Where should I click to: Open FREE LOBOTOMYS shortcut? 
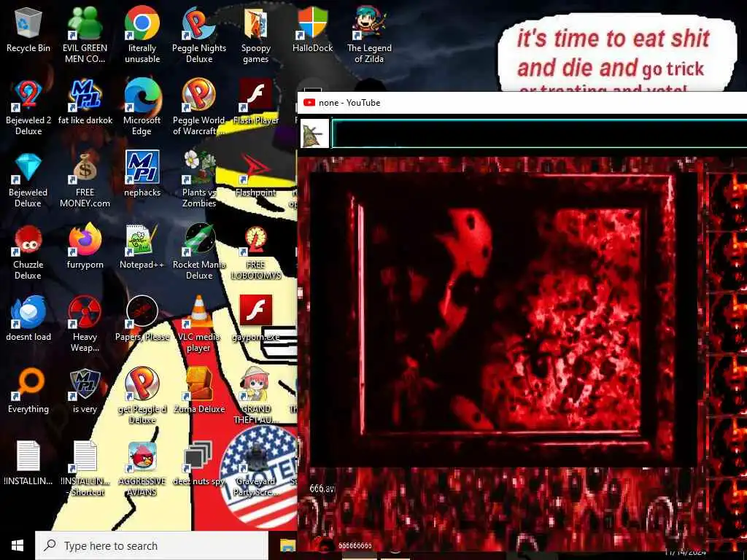point(256,252)
